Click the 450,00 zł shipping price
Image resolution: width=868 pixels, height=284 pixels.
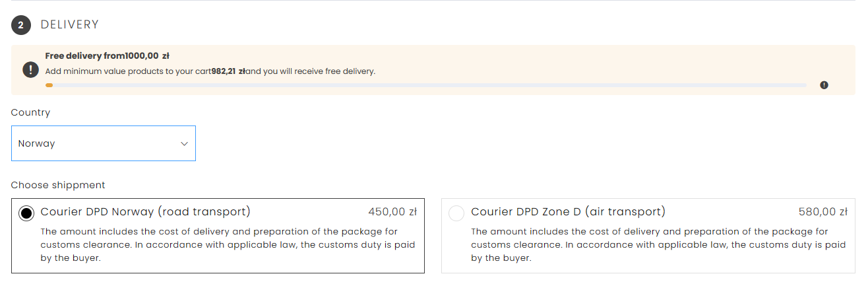392,212
